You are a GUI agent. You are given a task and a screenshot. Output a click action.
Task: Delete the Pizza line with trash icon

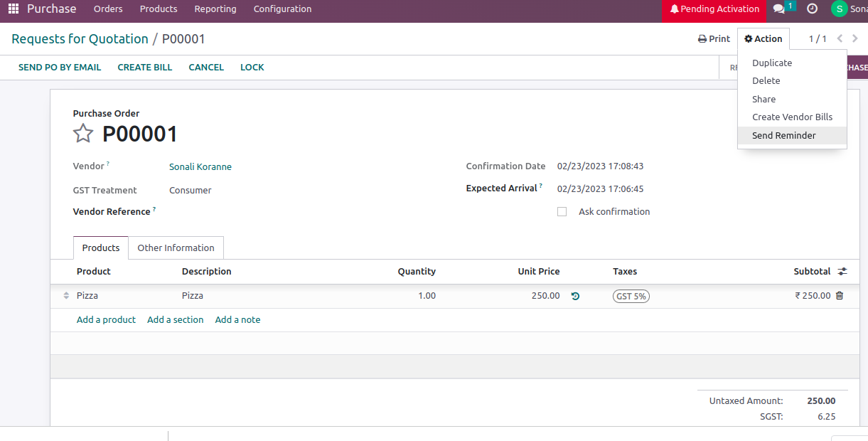tap(840, 296)
